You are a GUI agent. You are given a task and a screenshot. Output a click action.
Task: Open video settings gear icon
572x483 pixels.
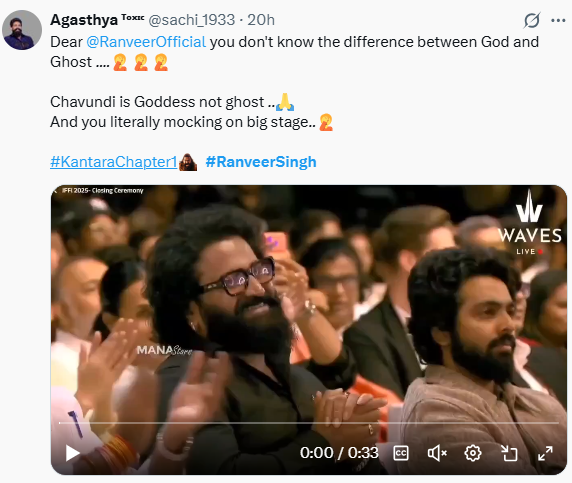(473, 453)
